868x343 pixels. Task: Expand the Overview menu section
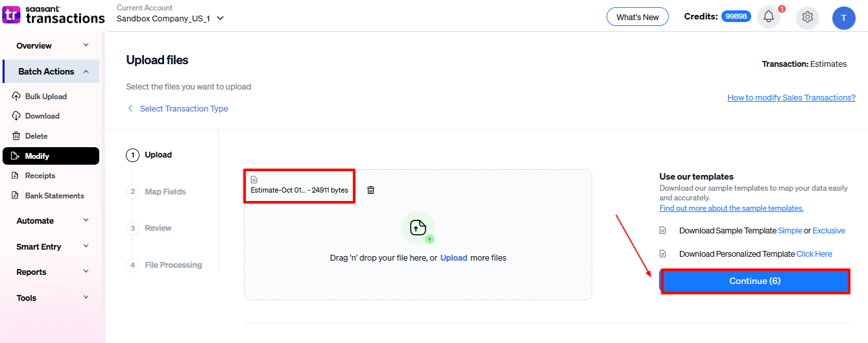pyautogui.click(x=52, y=45)
